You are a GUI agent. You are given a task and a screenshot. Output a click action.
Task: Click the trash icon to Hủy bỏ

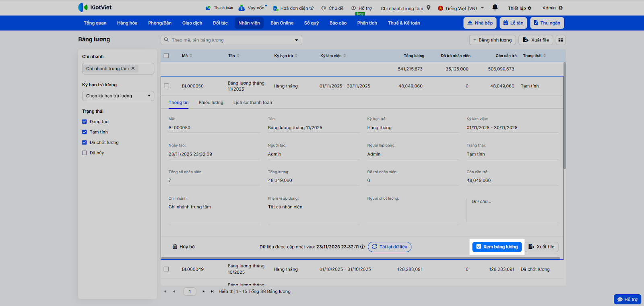tap(175, 247)
